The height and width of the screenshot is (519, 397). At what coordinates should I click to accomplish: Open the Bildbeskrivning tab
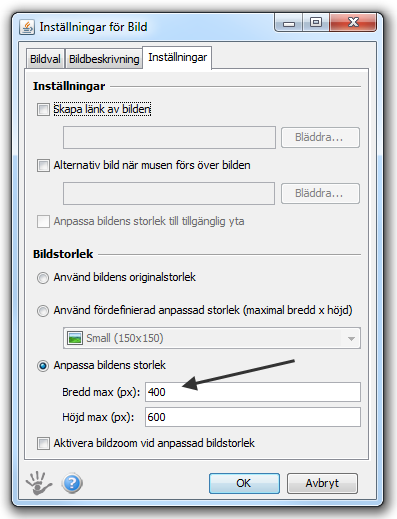104,59
